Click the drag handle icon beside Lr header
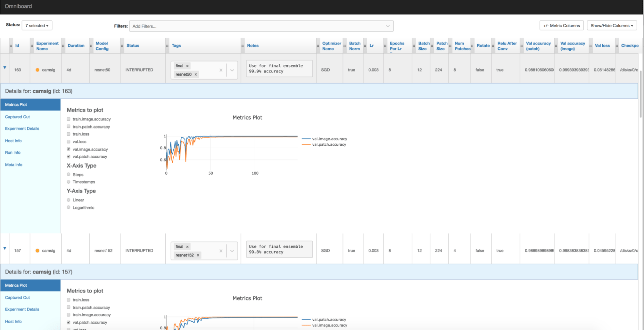Screen dimensions: 644x330 click(365, 46)
